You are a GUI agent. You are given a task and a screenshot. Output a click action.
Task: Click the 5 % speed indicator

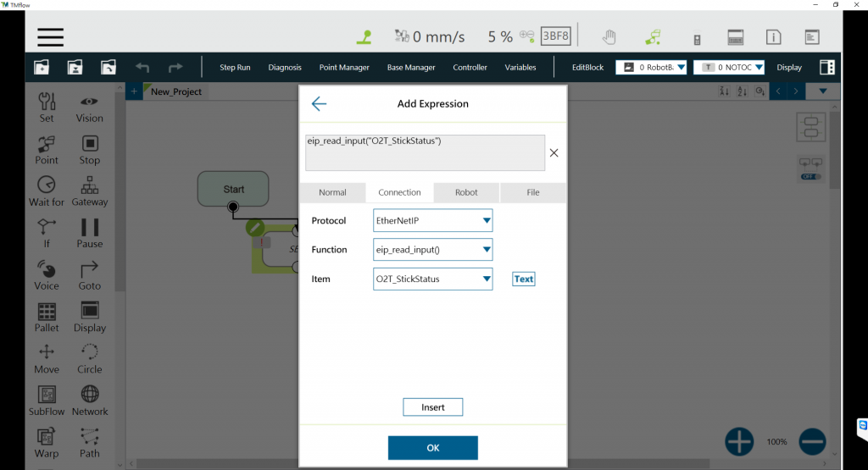coord(500,37)
